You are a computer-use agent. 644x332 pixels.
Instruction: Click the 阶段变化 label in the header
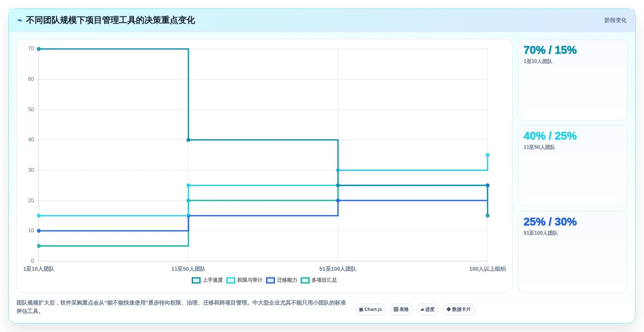[615, 20]
